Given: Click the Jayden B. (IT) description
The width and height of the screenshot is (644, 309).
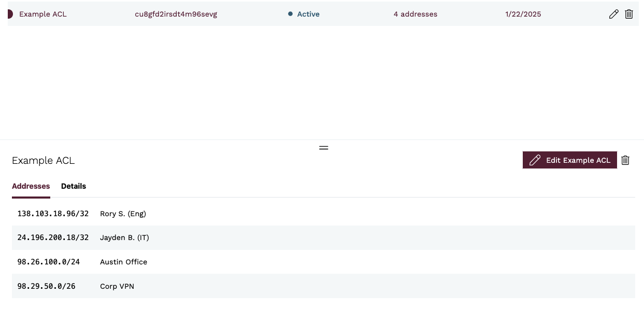Looking at the screenshot, I should 124,238.
